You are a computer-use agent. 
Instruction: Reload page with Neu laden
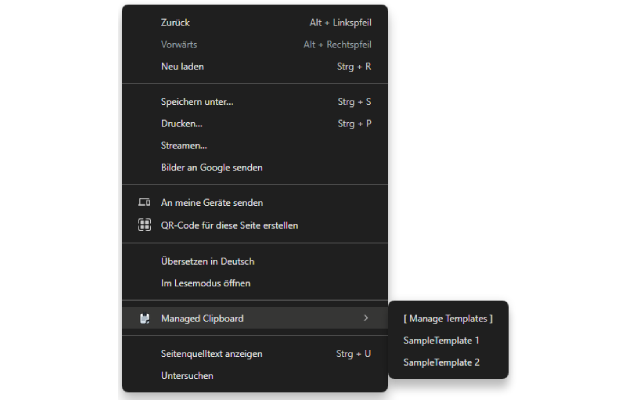(x=182, y=67)
